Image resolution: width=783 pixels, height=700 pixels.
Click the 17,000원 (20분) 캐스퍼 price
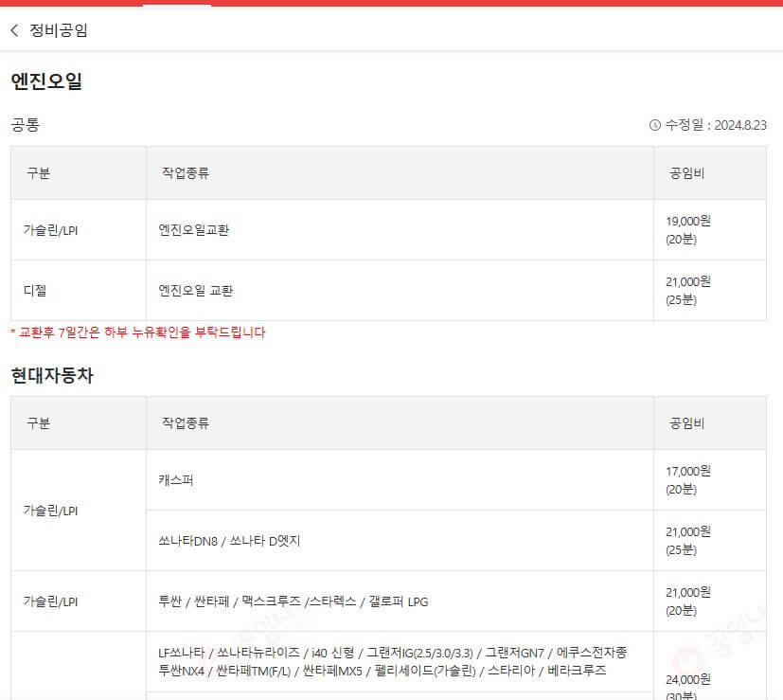click(709, 480)
